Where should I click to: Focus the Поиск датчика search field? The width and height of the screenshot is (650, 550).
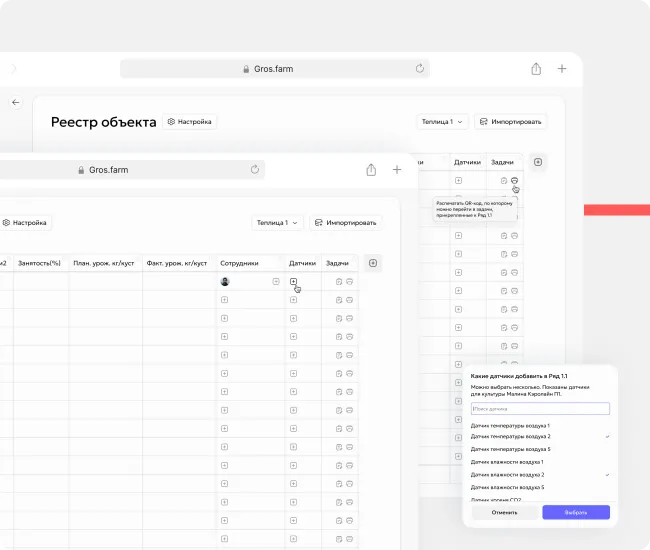(540, 409)
